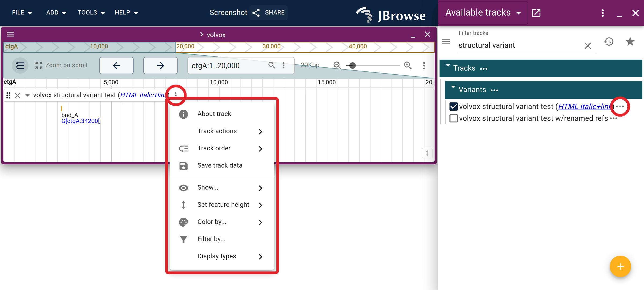
Task: Open the TOOLS dropdown menu
Action: 91,13
